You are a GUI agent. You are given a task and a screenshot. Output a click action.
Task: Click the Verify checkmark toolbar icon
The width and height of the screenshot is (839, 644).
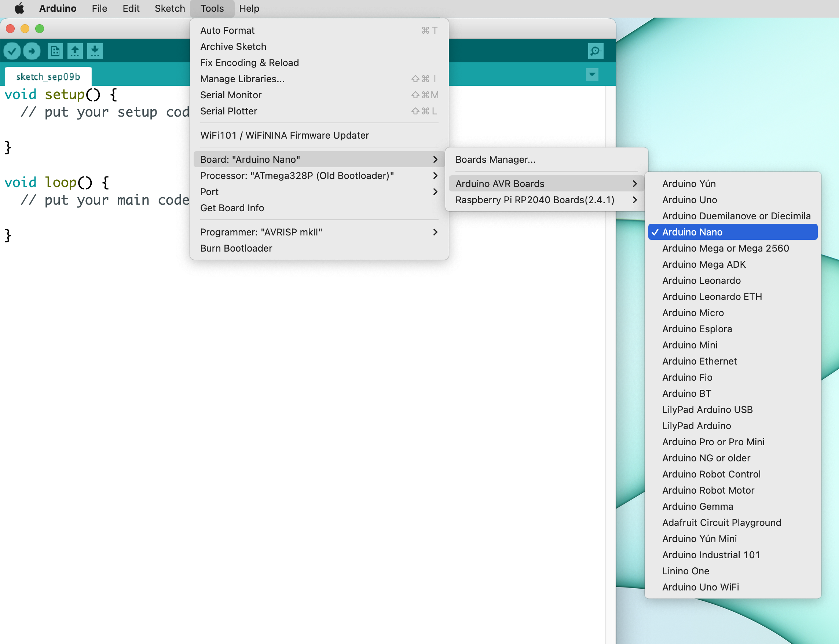coord(12,51)
